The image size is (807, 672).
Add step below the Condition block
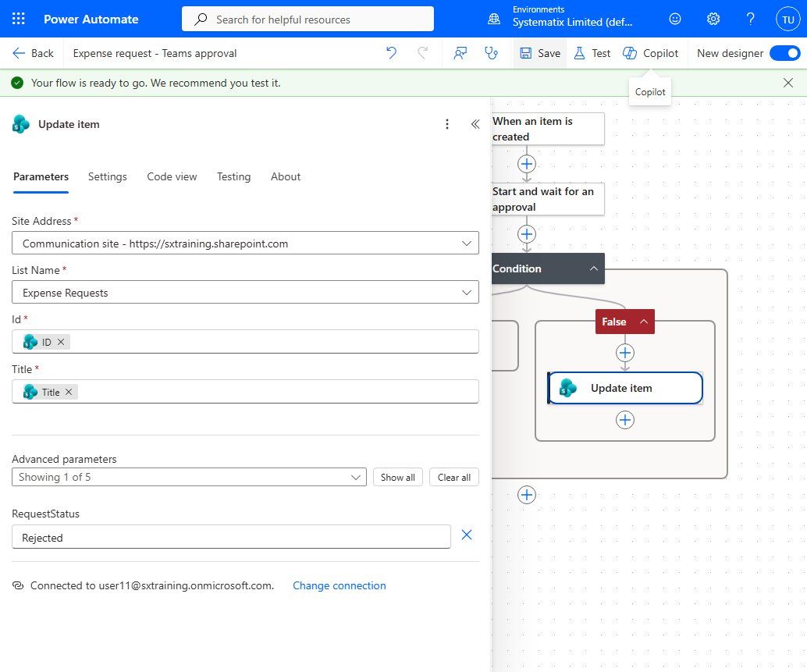(527, 495)
